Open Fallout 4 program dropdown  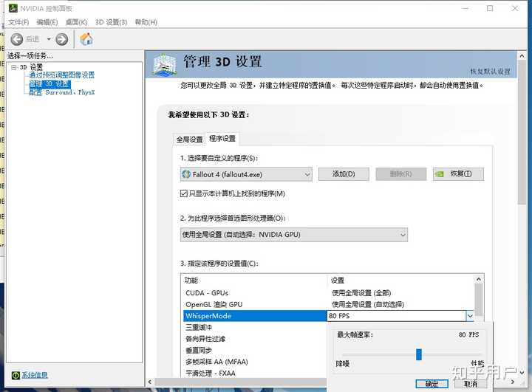coord(246,174)
